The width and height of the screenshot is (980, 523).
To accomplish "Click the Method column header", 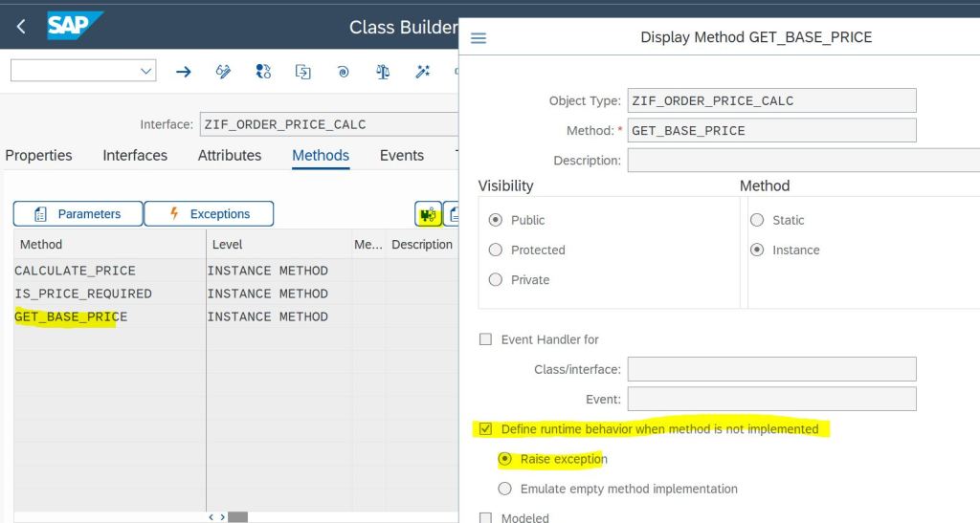I will (109, 245).
